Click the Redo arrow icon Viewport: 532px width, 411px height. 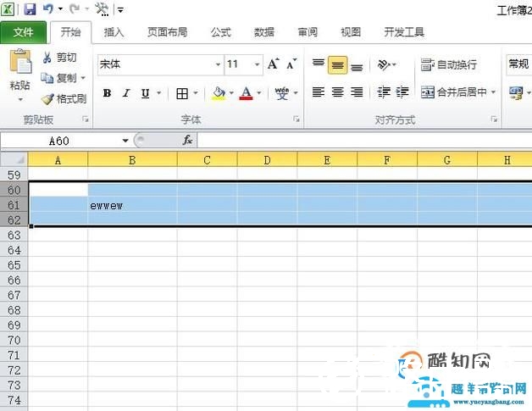(75, 8)
